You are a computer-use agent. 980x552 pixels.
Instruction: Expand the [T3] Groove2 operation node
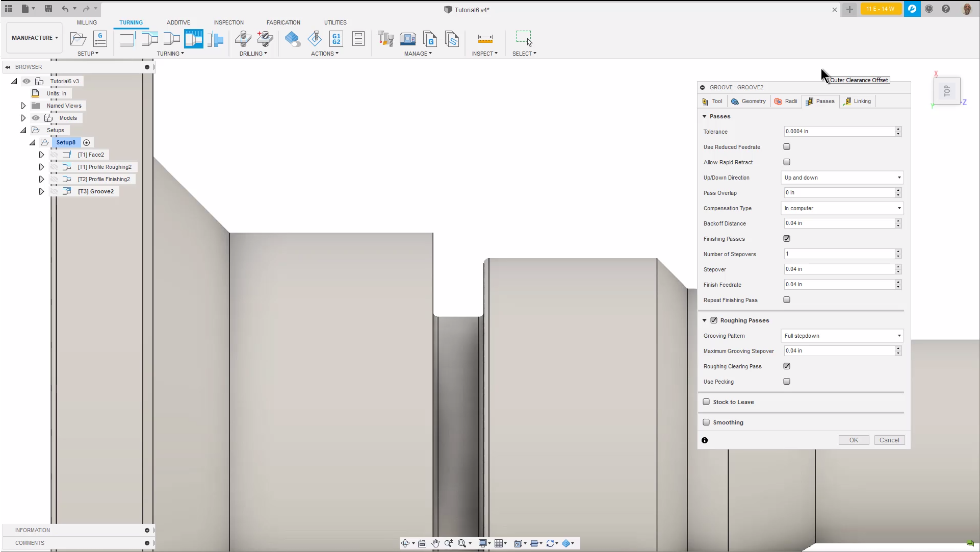click(x=41, y=191)
